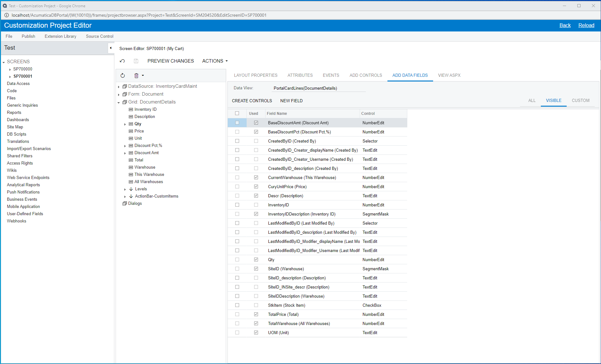Screen dimensions: 601x364
Task: Expand the Form: Document node
Action: [119, 94]
